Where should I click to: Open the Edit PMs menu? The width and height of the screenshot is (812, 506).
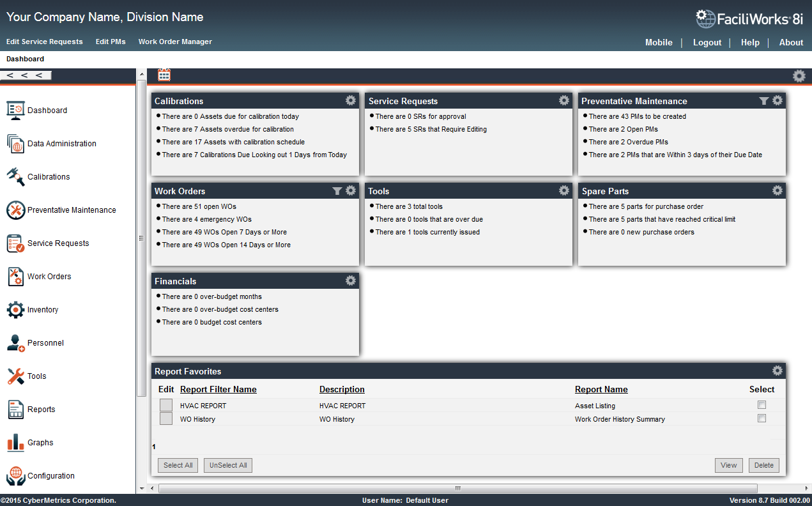point(111,42)
